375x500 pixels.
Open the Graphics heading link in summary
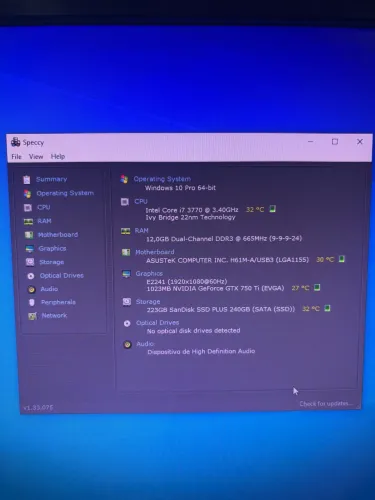point(149,274)
